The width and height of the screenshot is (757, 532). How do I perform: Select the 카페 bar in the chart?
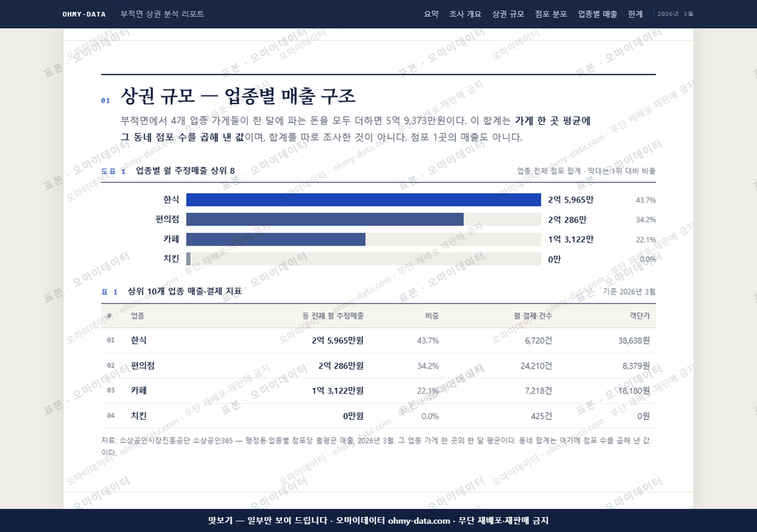pos(276,239)
